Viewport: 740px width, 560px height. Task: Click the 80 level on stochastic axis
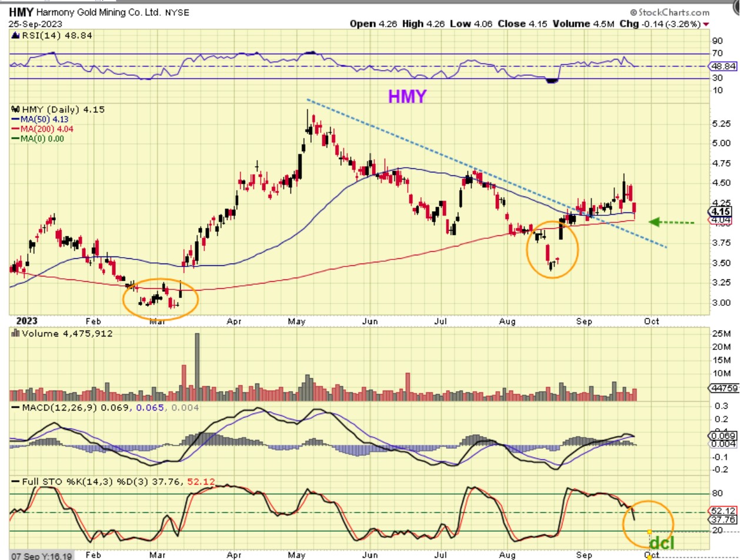point(717,494)
